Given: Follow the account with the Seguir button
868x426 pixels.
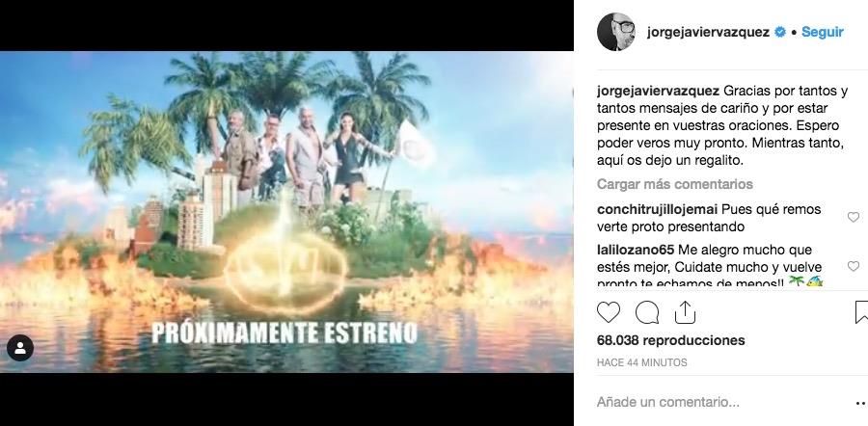Looking at the screenshot, I should pyautogui.click(x=822, y=32).
